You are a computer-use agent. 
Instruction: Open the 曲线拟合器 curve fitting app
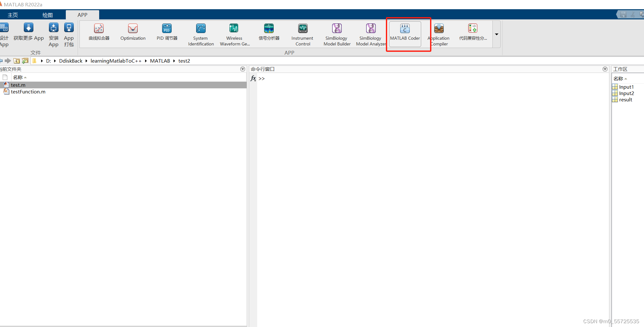click(99, 33)
